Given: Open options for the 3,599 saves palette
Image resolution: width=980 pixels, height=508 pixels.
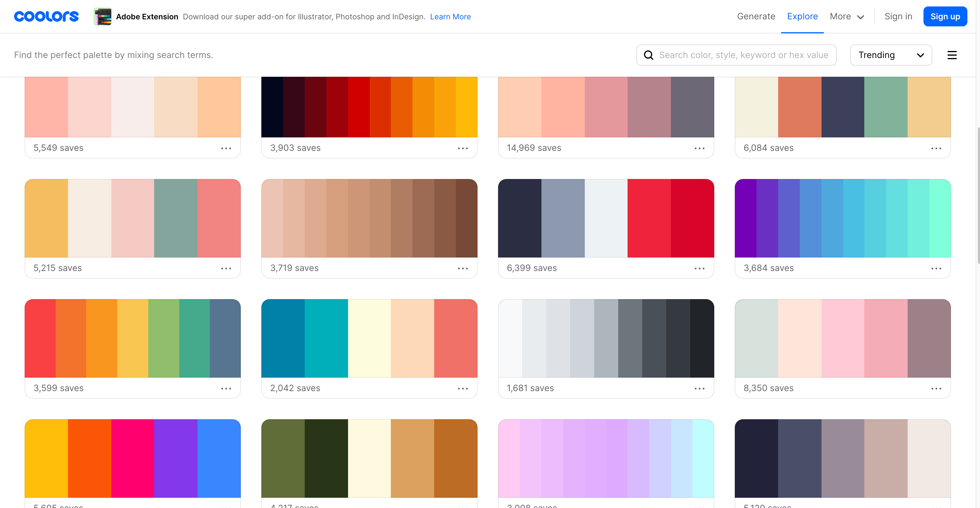Looking at the screenshot, I should [226, 388].
